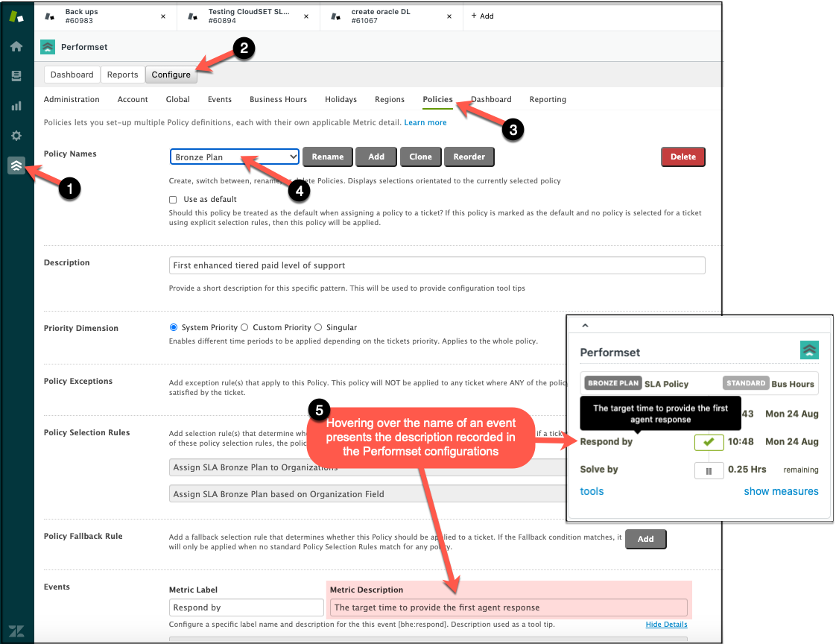Go to the Policies tab
Image resolution: width=836 pixels, height=644 pixels.
point(437,99)
